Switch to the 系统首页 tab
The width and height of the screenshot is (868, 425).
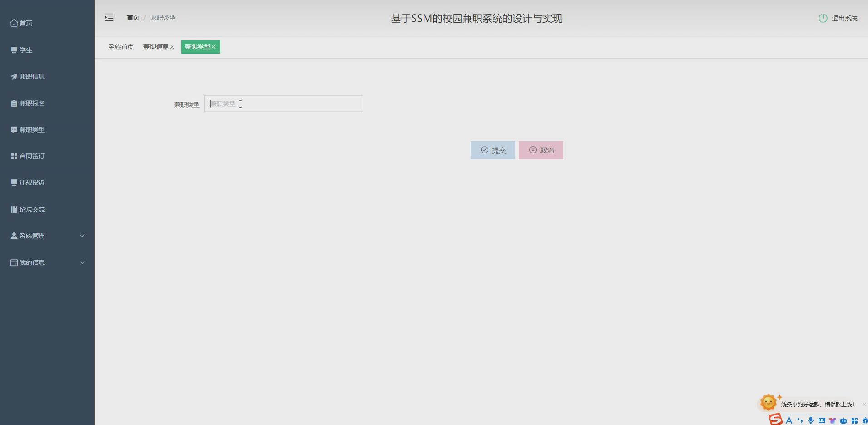(121, 46)
